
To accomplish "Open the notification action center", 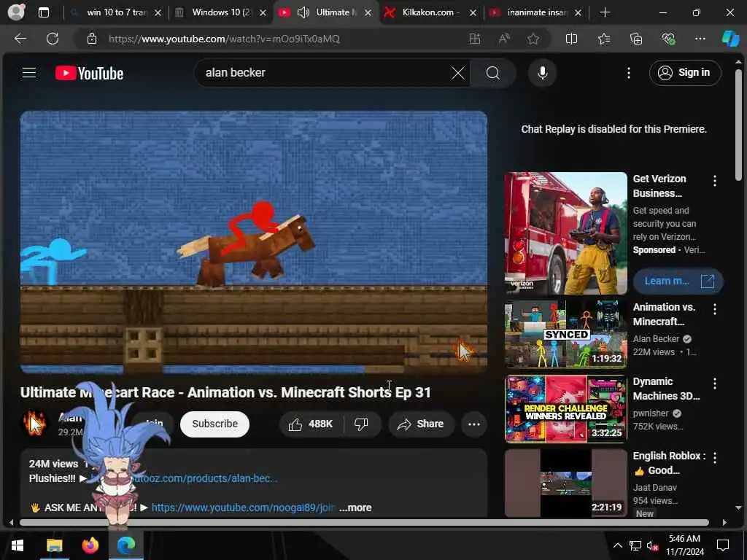I will click(x=723, y=545).
